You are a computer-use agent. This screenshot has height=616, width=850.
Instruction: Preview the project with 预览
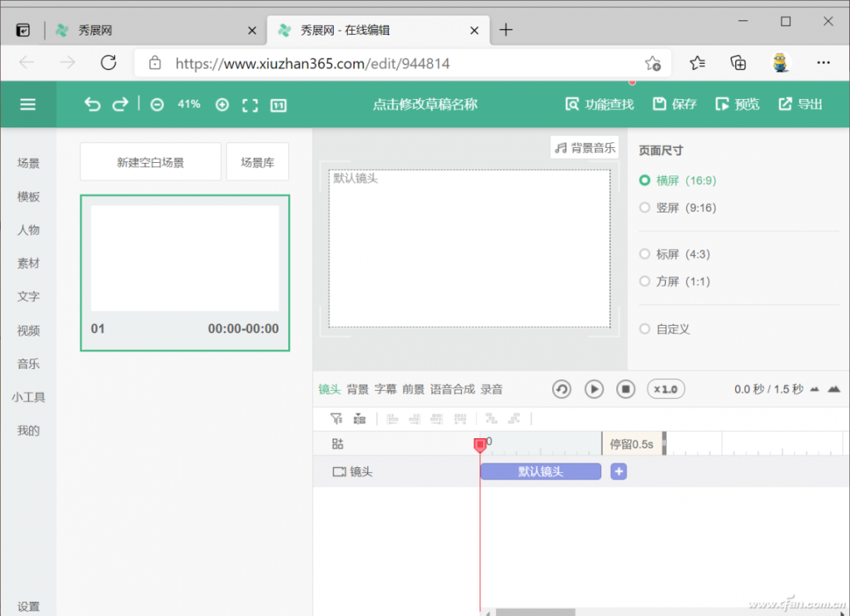[737, 104]
